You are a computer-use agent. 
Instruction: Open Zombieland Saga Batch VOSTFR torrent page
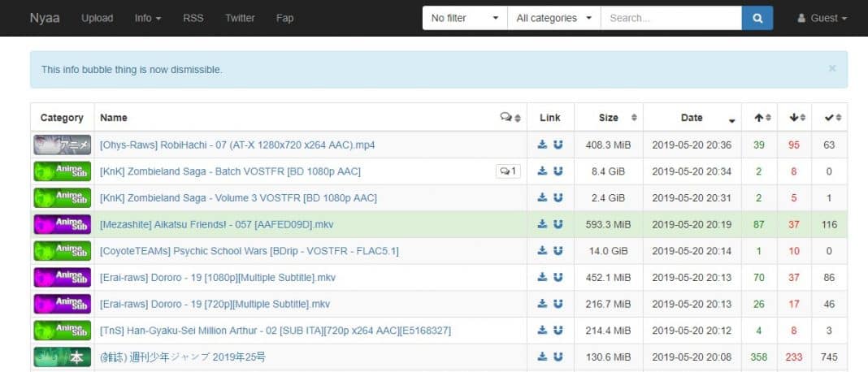[230, 171]
